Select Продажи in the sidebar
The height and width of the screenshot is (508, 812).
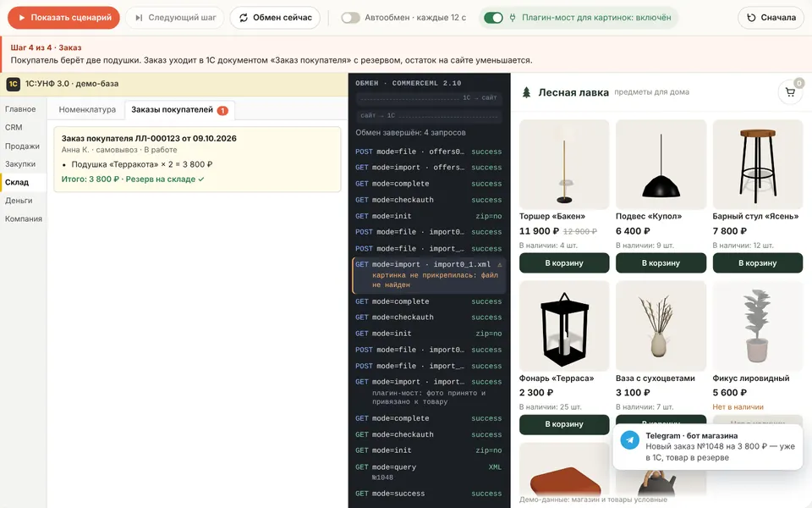pyautogui.click(x=22, y=146)
